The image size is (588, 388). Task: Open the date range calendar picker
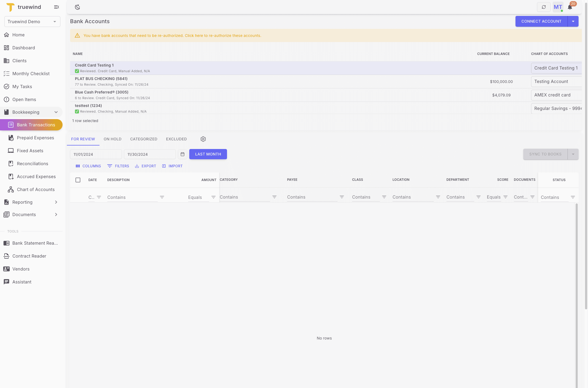pos(182,154)
